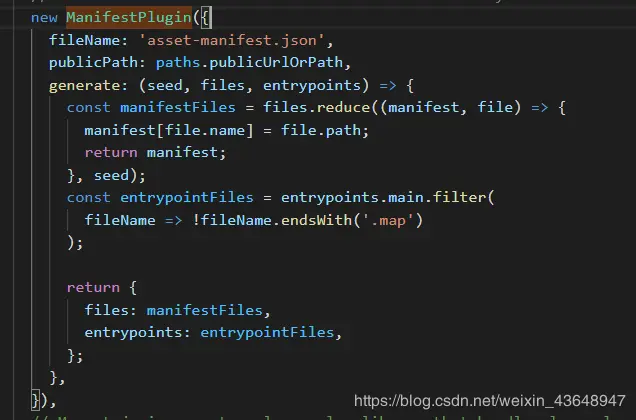The width and height of the screenshot is (636, 420).
Task: Select the '.map' string literal
Action: (387, 221)
